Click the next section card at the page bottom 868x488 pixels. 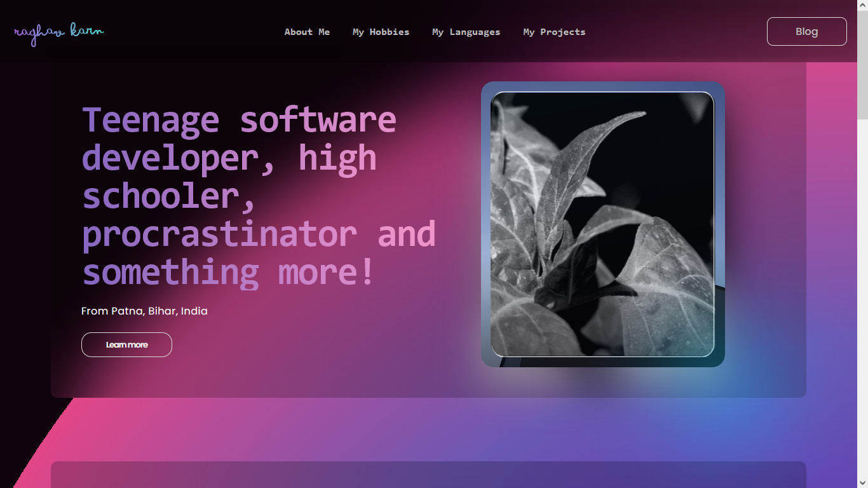tap(428, 475)
